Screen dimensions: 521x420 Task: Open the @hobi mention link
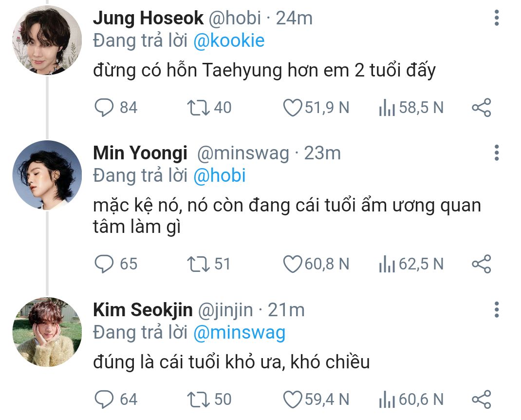pos(220,175)
